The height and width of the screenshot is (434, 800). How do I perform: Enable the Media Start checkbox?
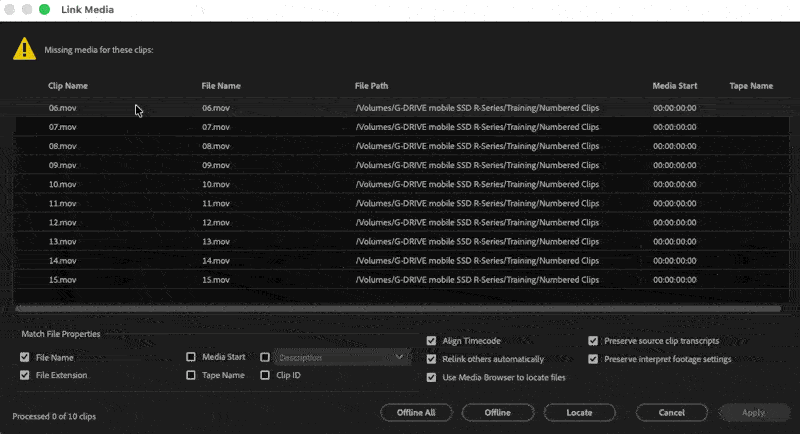(x=191, y=356)
